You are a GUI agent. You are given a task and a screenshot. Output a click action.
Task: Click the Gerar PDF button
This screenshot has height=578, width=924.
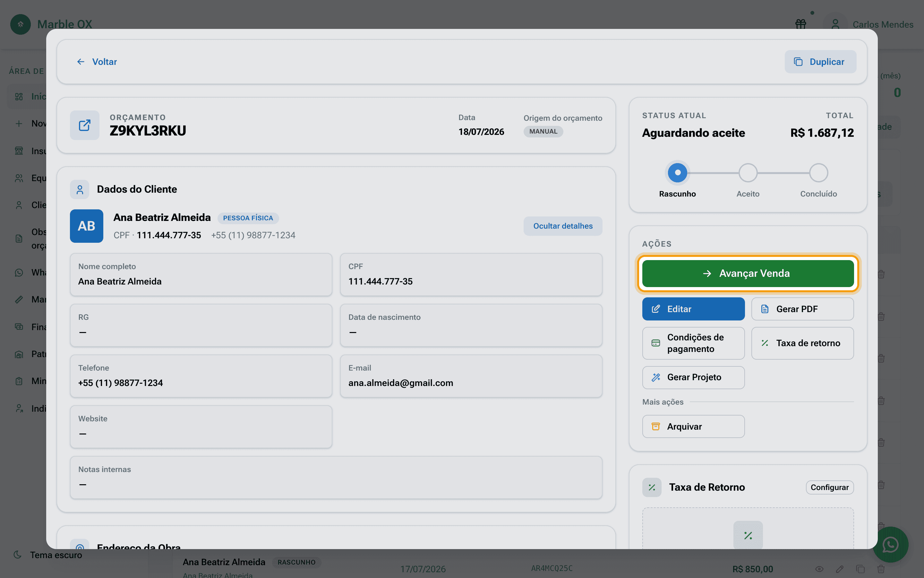803,309
